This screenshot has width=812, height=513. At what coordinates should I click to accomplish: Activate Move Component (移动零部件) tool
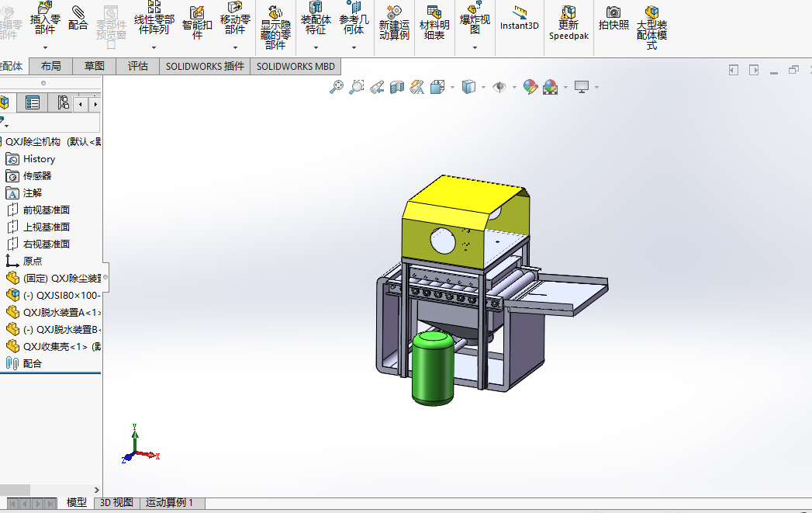tap(234, 19)
